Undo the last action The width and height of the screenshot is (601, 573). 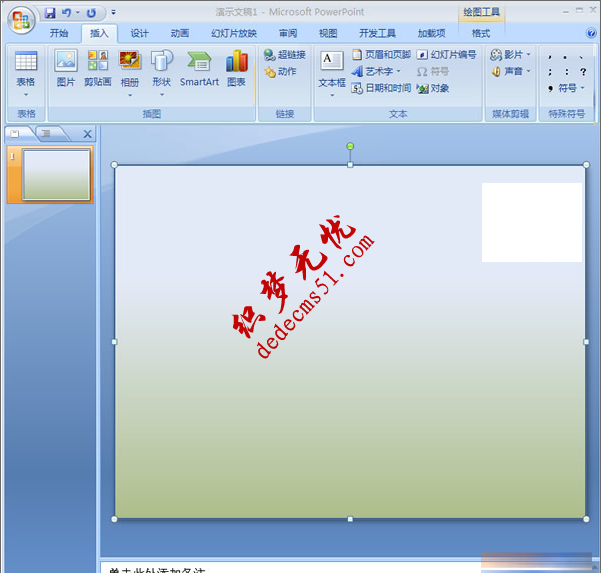tap(67, 13)
